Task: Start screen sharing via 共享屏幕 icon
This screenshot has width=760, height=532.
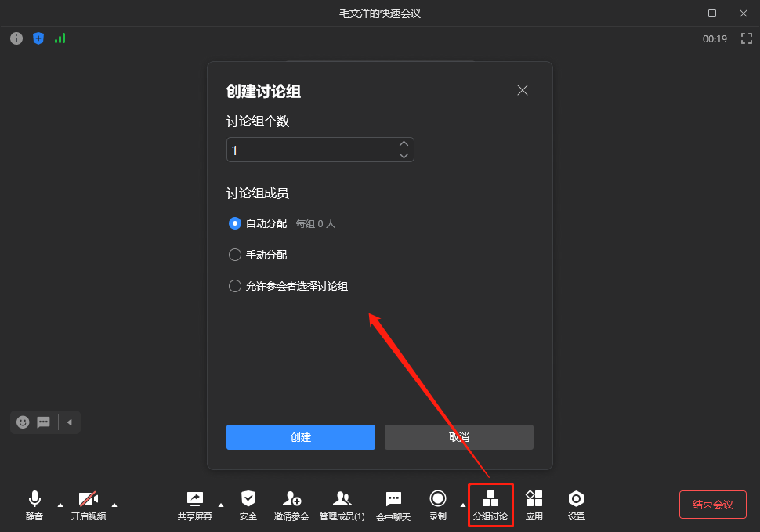Action: [x=195, y=498]
